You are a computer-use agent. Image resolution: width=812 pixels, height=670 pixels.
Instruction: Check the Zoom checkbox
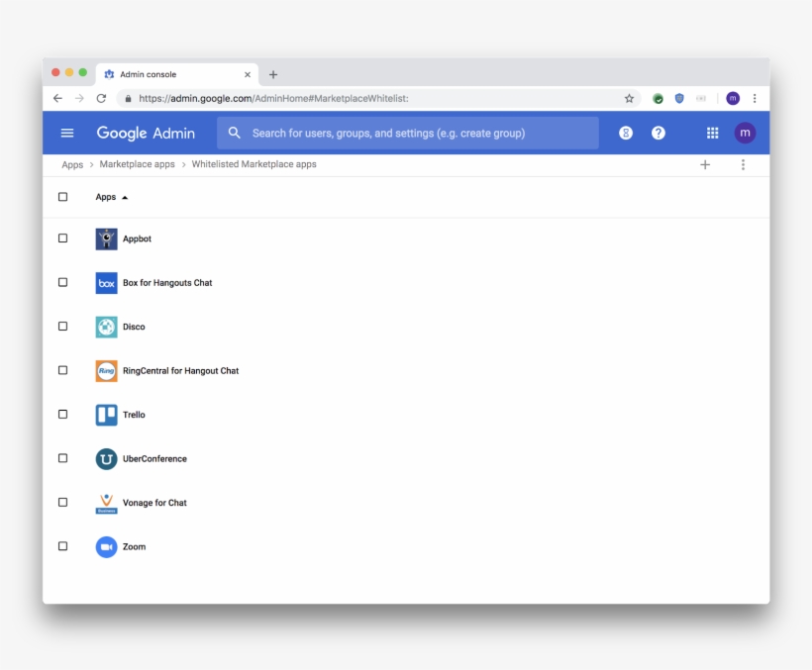tap(62, 546)
